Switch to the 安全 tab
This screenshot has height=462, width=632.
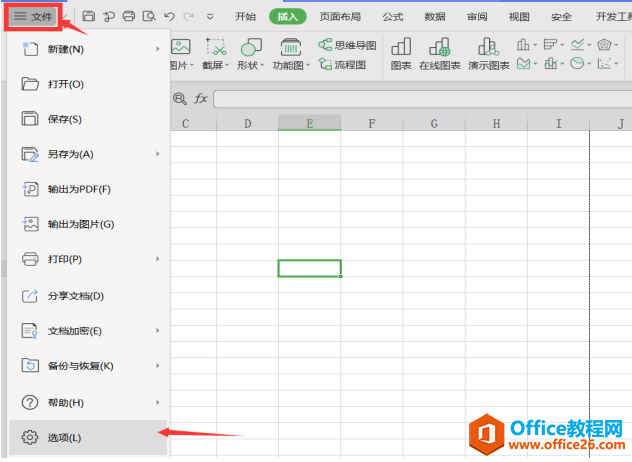point(561,17)
